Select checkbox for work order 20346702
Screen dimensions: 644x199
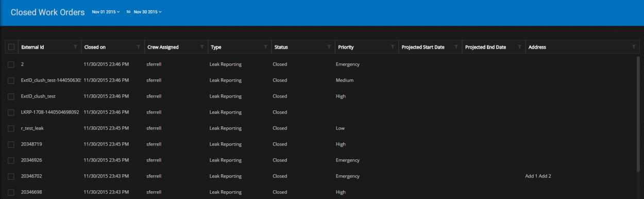click(x=11, y=176)
